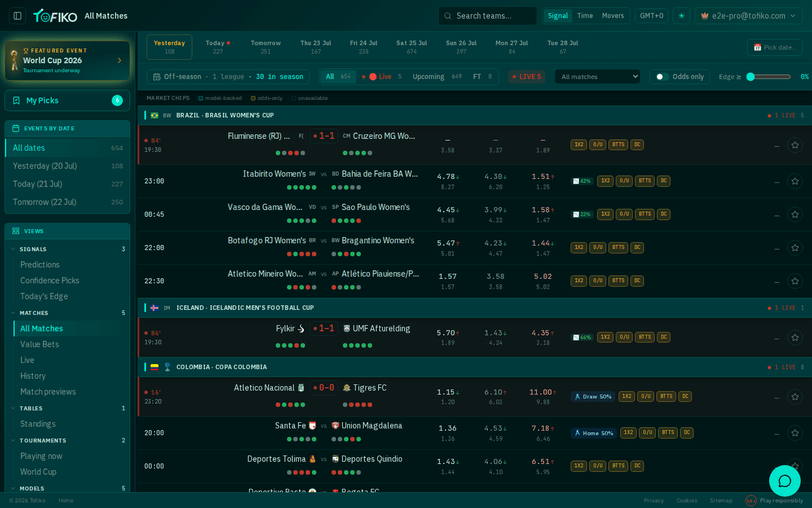Toggle the sidebar panel icon
The image size is (812, 508).
tap(17, 16)
